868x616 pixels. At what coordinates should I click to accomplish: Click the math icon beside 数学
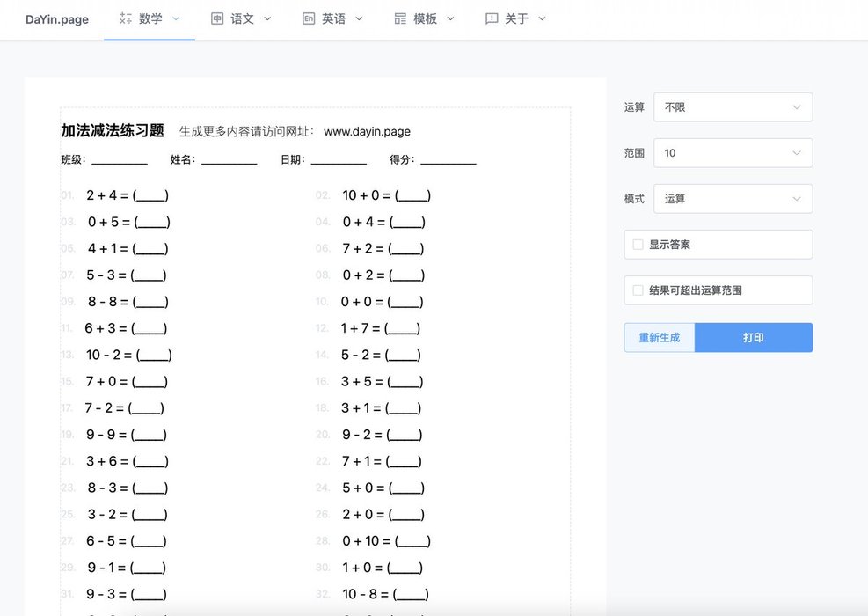pos(126,18)
